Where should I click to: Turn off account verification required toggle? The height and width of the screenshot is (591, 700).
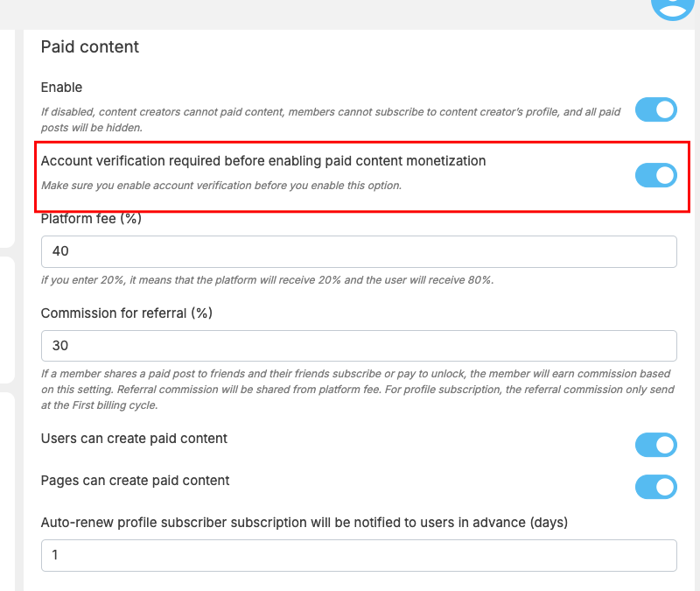click(655, 175)
